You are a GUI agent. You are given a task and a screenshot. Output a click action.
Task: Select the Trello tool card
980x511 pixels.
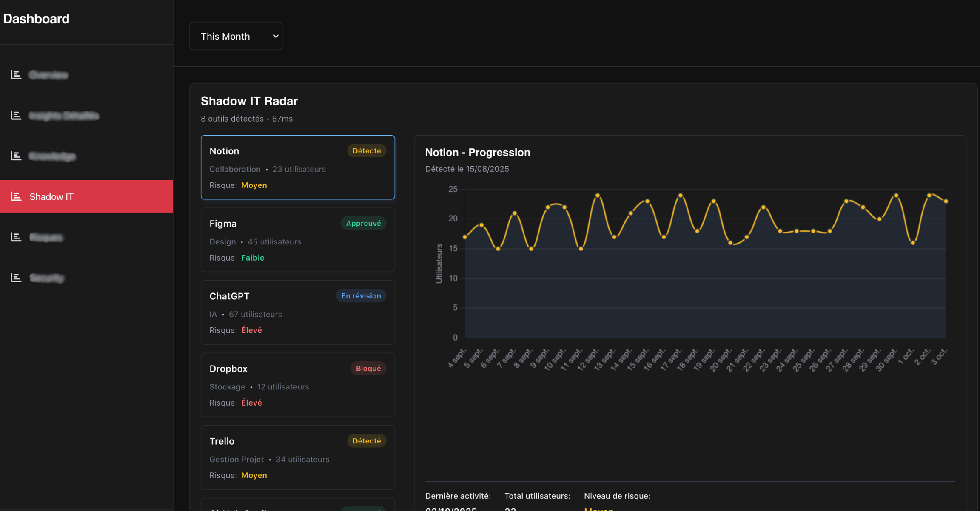pos(297,457)
